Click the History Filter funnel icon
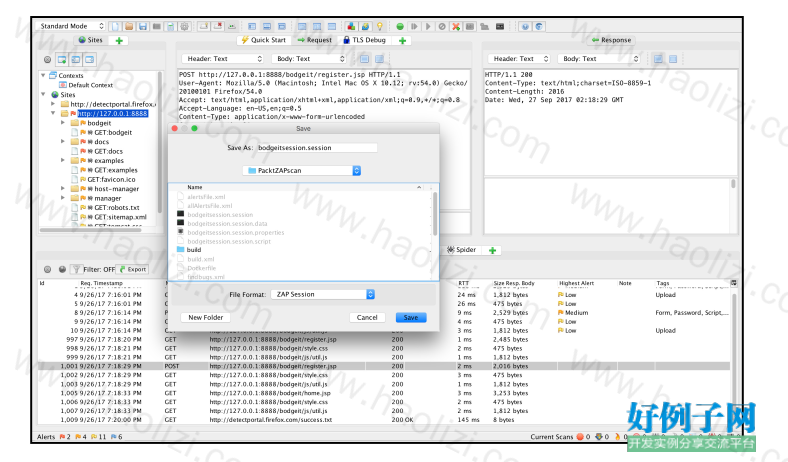This screenshot has height=462, width=788. click(x=76, y=269)
